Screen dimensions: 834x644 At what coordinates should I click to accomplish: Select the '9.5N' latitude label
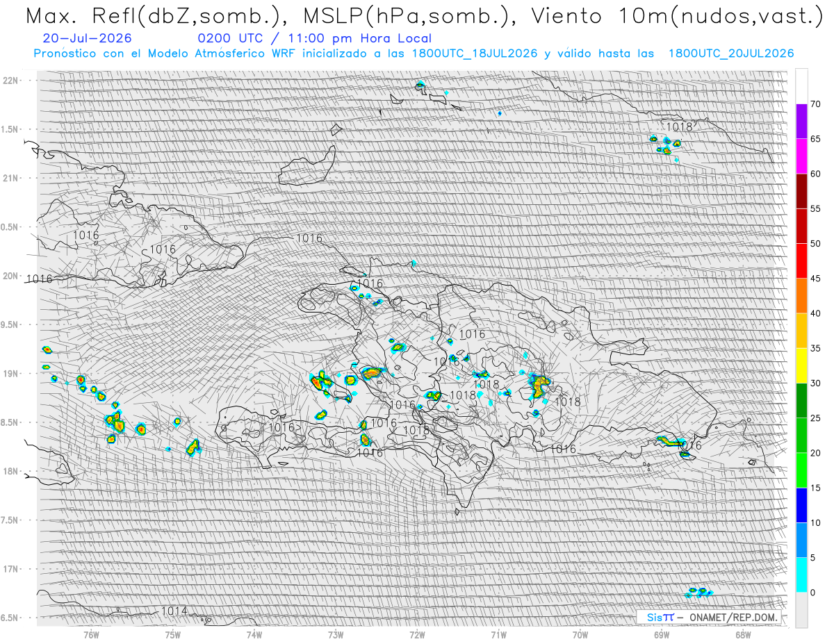[x=10, y=324]
